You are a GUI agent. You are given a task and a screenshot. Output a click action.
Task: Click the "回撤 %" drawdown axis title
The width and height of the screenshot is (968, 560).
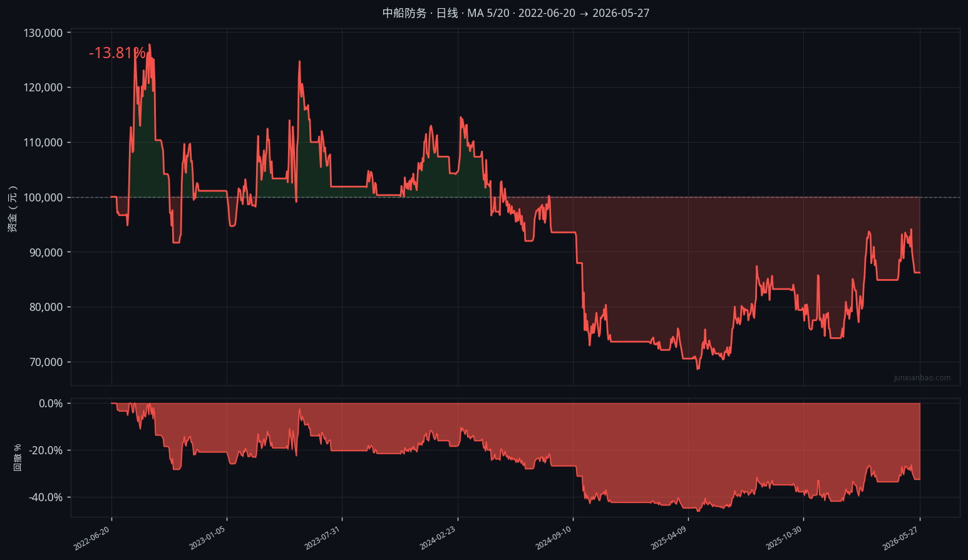pyautogui.click(x=18, y=457)
